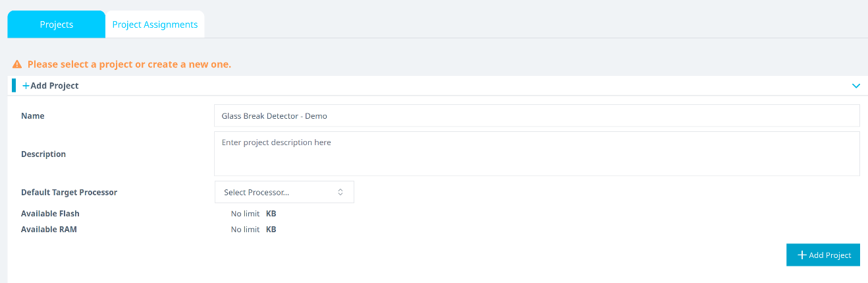This screenshot has height=283, width=868.
Task: Collapse the Add Project panel using the chevron
Action: pos(855,86)
